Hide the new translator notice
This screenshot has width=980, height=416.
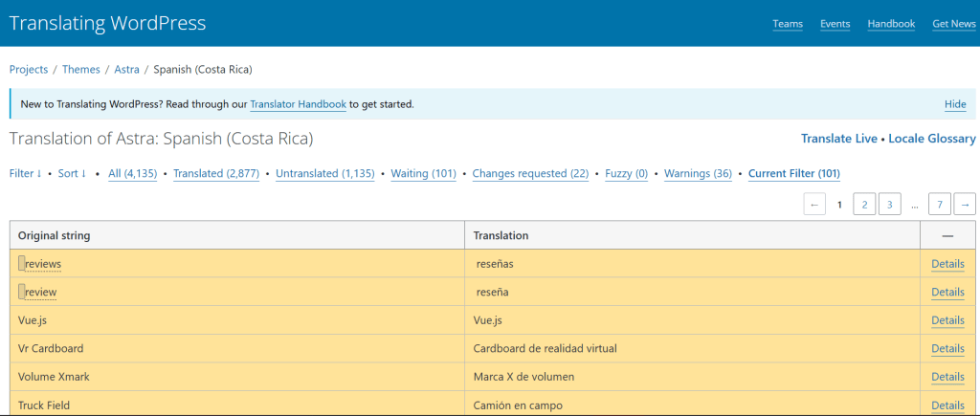pyautogui.click(x=955, y=104)
